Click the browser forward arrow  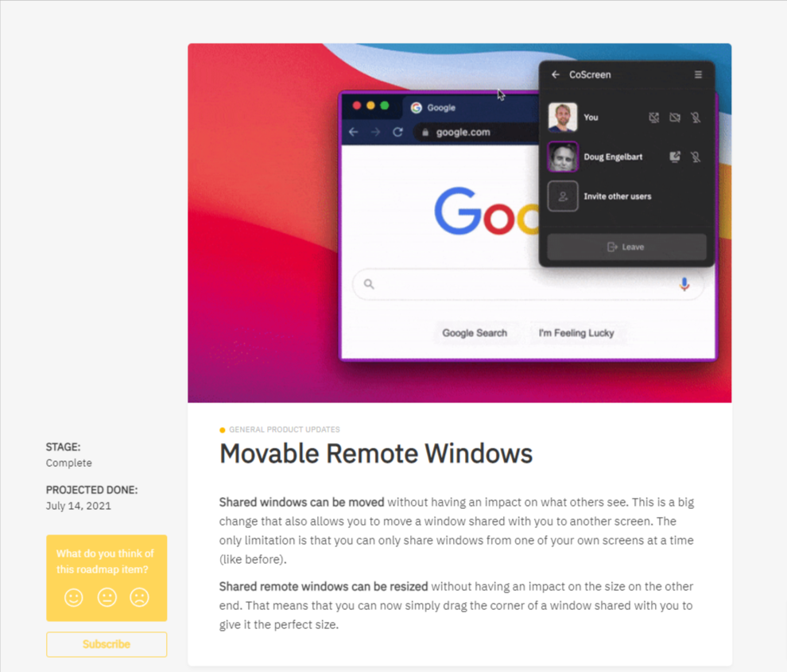coord(375,132)
